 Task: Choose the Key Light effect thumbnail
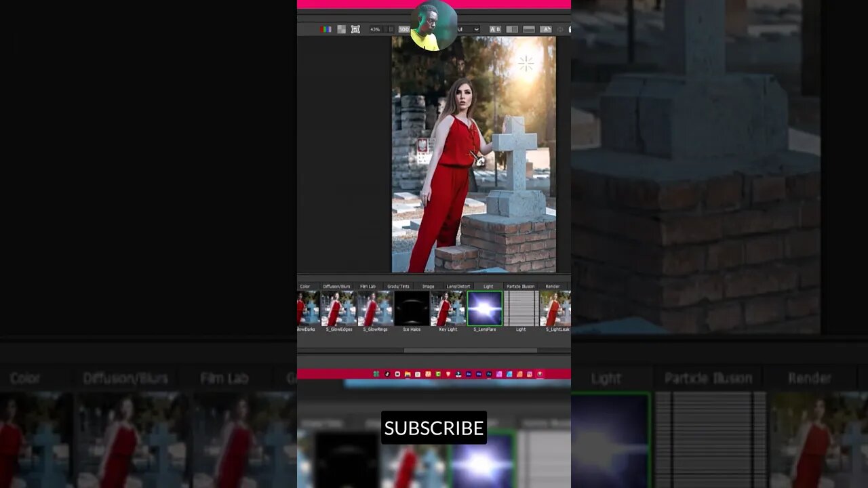pyautogui.click(x=448, y=308)
